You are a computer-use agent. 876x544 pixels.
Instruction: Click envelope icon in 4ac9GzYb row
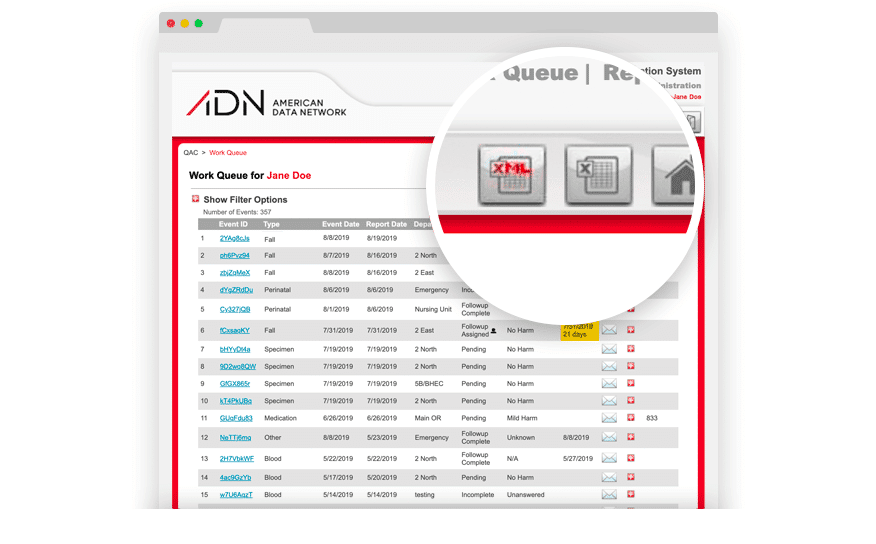pos(609,478)
